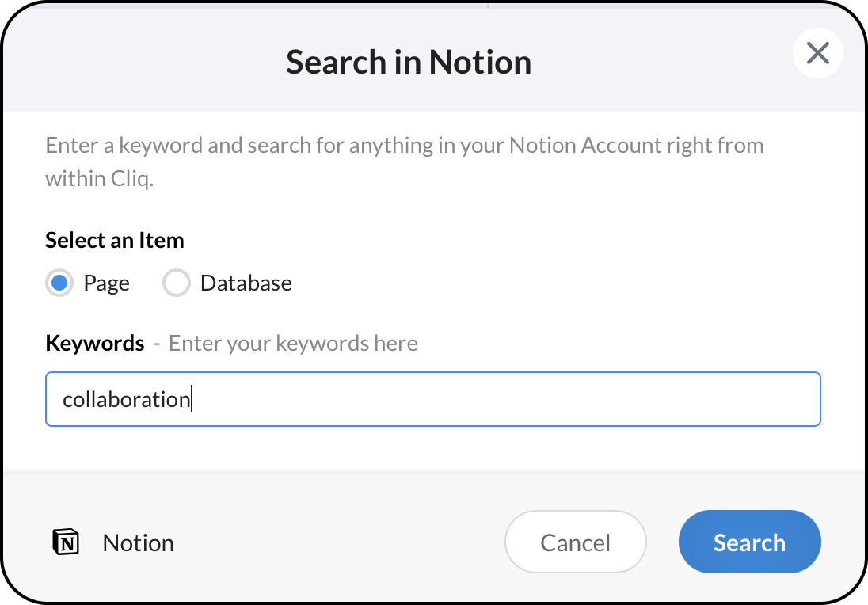Image resolution: width=868 pixels, height=605 pixels.
Task: Click empty space right of typed keyword
Action: [x=507, y=399]
